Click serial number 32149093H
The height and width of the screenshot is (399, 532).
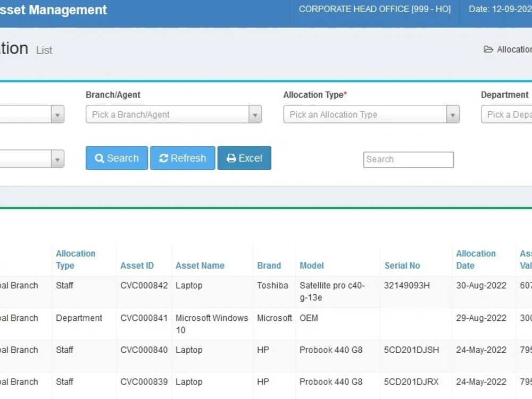click(x=407, y=286)
